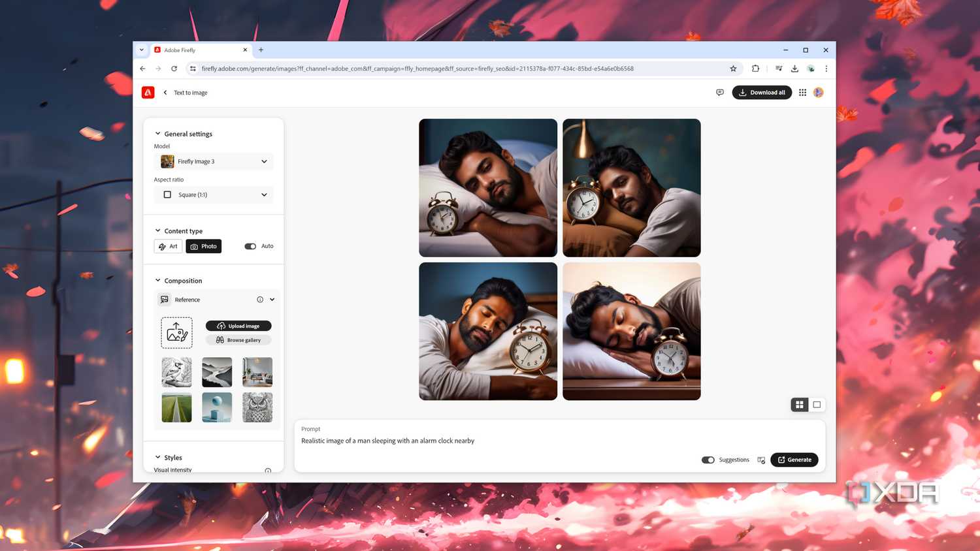
Task: Open the Square (1:1) aspect ratio dropdown
Action: pyautogui.click(x=214, y=195)
